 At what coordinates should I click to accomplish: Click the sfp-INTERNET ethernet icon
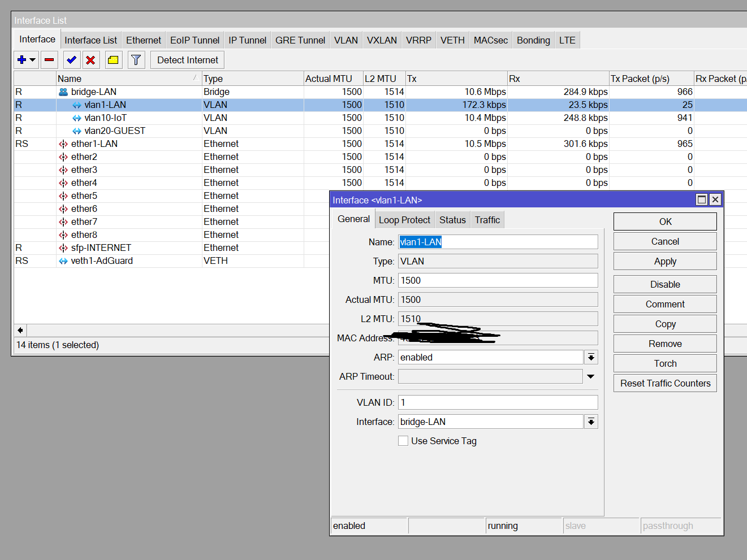tap(63, 248)
